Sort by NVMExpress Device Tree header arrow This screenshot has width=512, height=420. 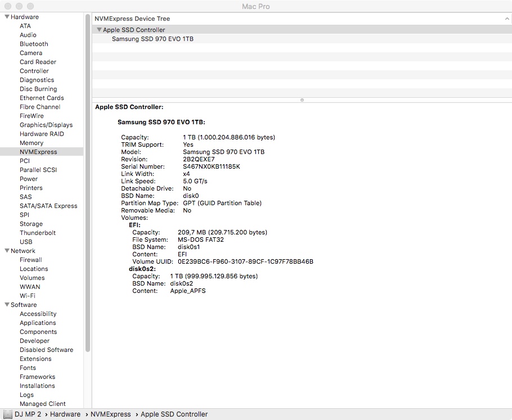coord(507,19)
